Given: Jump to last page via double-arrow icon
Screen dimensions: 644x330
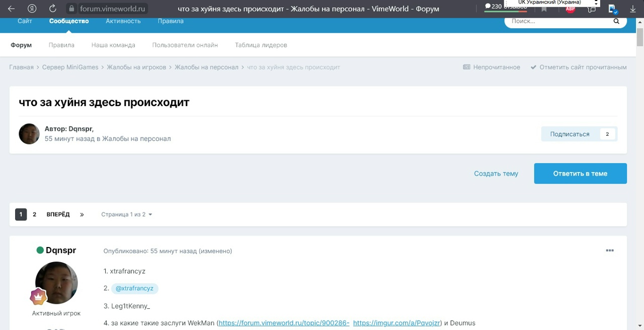Looking at the screenshot, I should tap(82, 214).
